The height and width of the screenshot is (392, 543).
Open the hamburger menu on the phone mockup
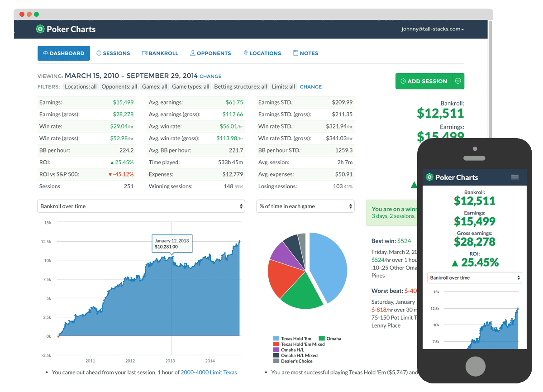pos(515,177)
